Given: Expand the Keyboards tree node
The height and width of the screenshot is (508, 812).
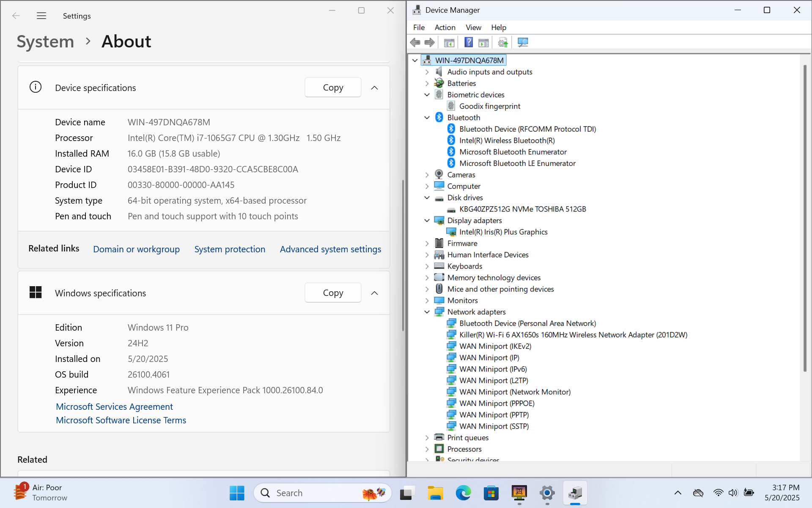Looking at the screenshot, I should (427, 266).
